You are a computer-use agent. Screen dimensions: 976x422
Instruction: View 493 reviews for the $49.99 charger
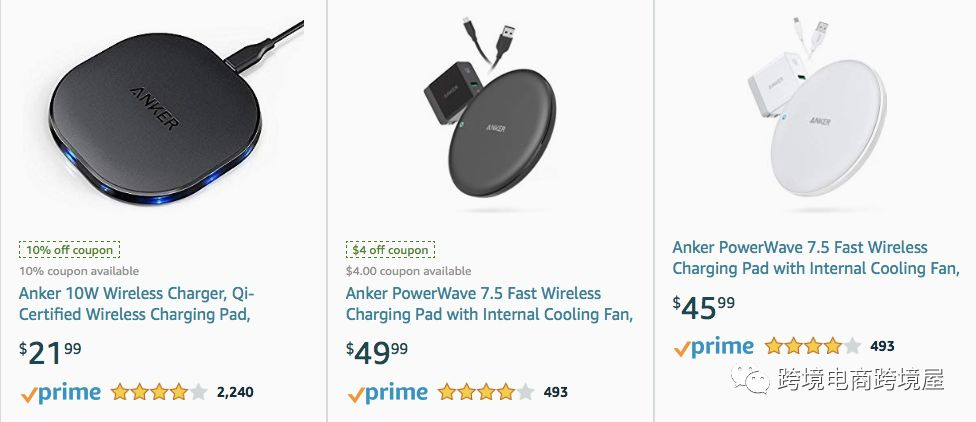tap(556, 392)
